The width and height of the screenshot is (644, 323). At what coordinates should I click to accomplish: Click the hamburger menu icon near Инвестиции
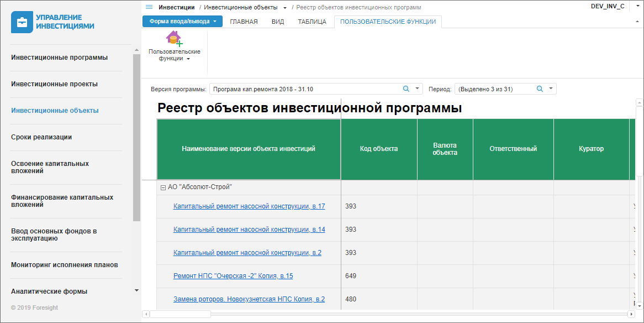149,7
